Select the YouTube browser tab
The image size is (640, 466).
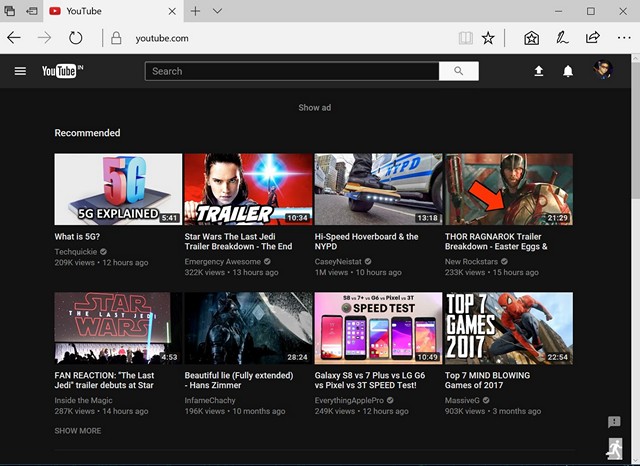coord(112,11)
